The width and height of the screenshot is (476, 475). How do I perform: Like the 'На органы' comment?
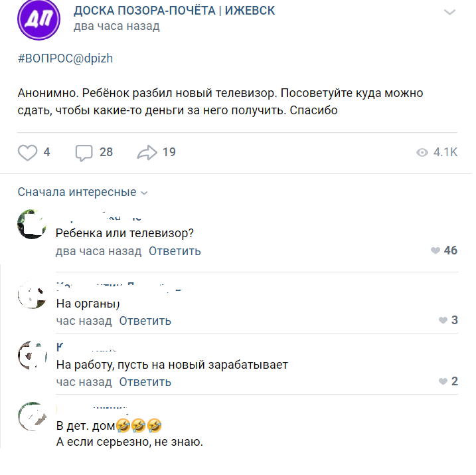coord(443,321)
